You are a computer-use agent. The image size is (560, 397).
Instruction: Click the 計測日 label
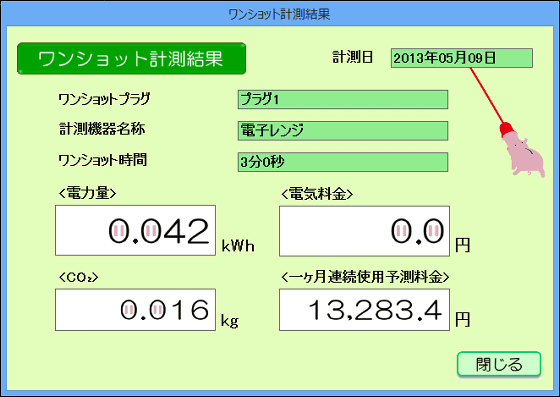pos(352,57)
